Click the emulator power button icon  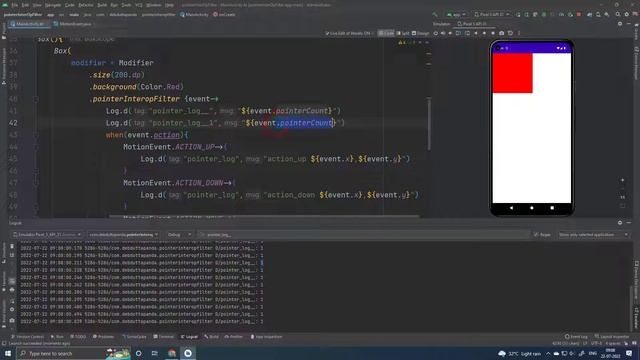click(436, 33)
